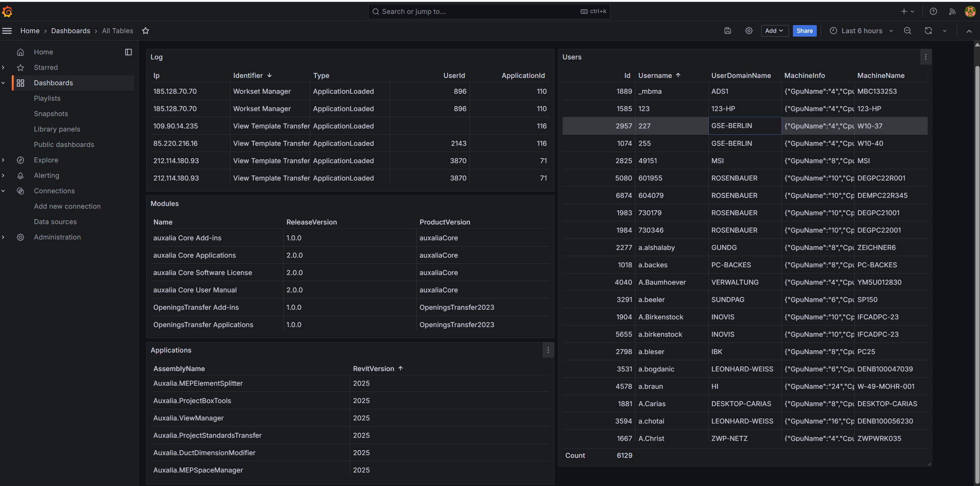
Task: Open Add new connection in sidebar
Action: [x=67, y=206]
